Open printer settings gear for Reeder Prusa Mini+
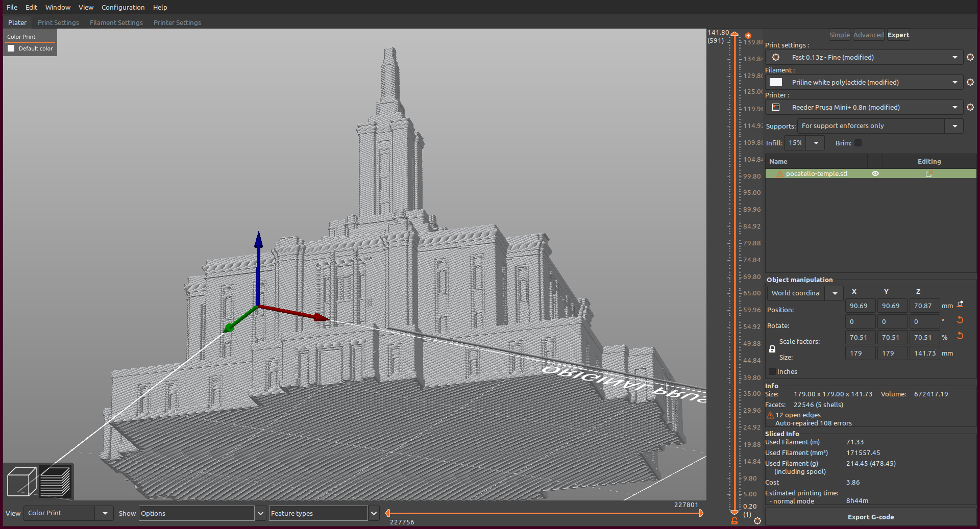 (x=970, y=107)
